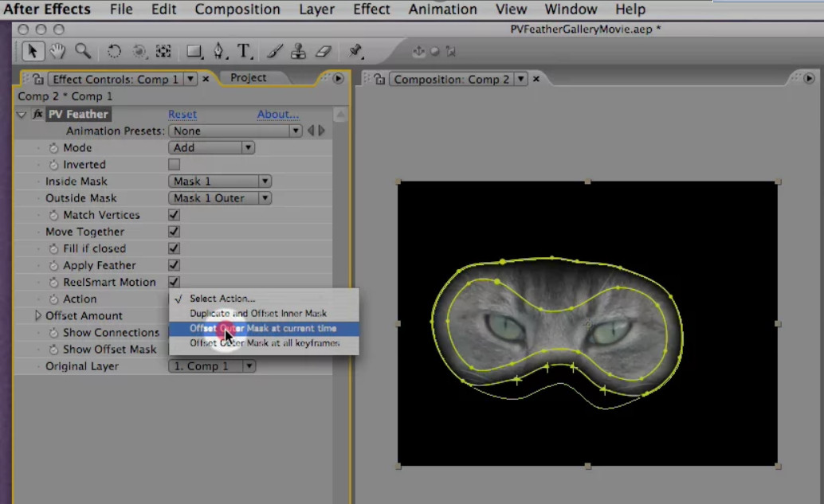Click the About... link
Image resolution: width=824 pixels, height=504 pixels.
278,114
